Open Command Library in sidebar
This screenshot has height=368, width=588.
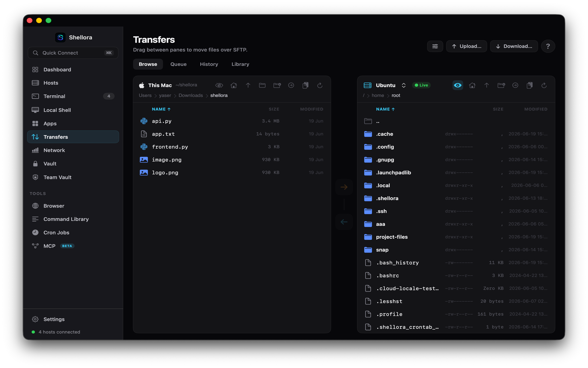coord(73,219)
